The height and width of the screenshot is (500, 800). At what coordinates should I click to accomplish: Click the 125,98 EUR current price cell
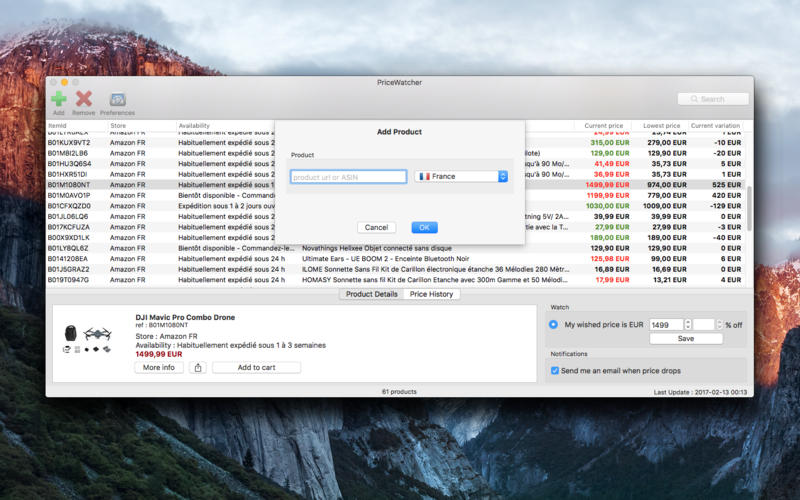pyautogui.click(x=609, y=259)
